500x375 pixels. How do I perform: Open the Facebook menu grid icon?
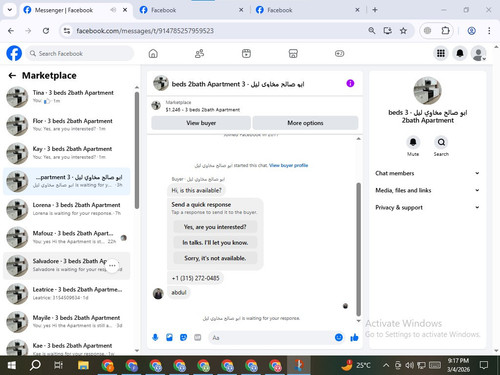pos(441,53)
